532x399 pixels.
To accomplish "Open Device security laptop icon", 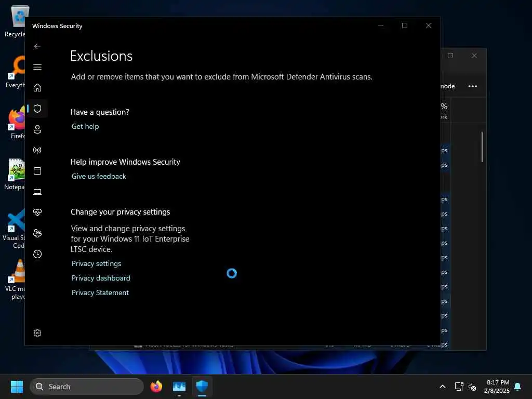I will tap(37, 192).
